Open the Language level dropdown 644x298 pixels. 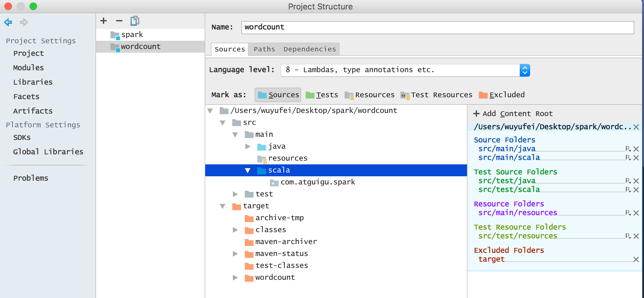click(x=524, y=70)
